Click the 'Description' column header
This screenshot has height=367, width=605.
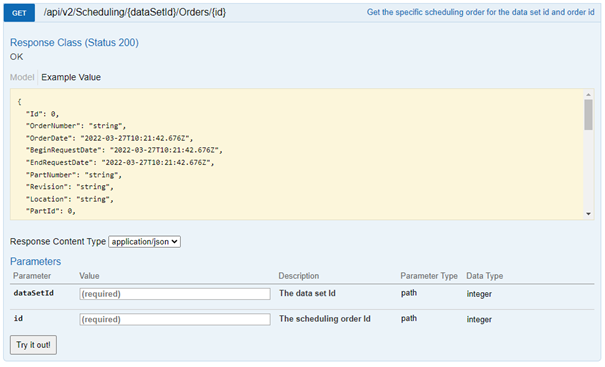pos(299,276)
